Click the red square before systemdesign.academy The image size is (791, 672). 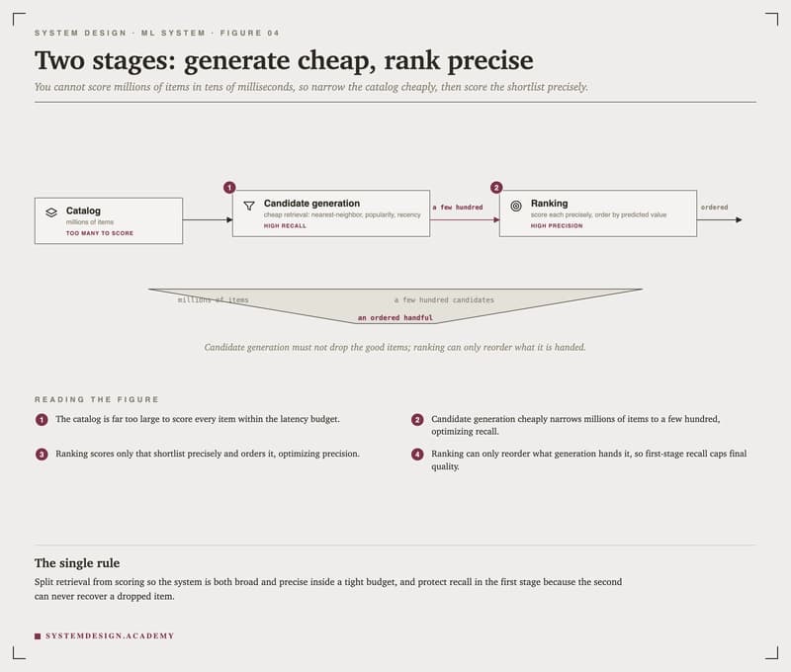click(38, 636)
